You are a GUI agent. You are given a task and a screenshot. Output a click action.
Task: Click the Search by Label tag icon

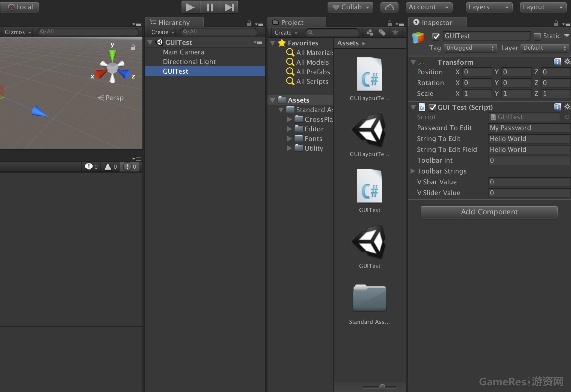pos(382,32)
